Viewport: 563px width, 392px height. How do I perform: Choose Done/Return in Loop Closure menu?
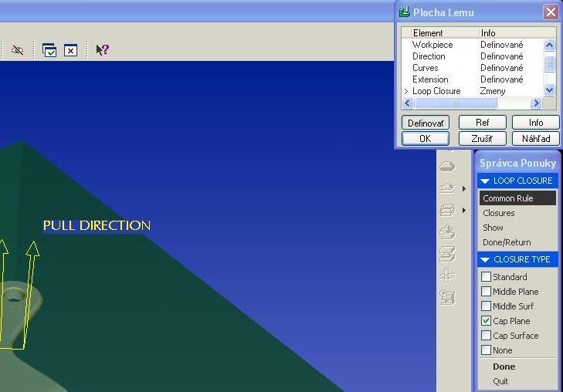(517, 242)
